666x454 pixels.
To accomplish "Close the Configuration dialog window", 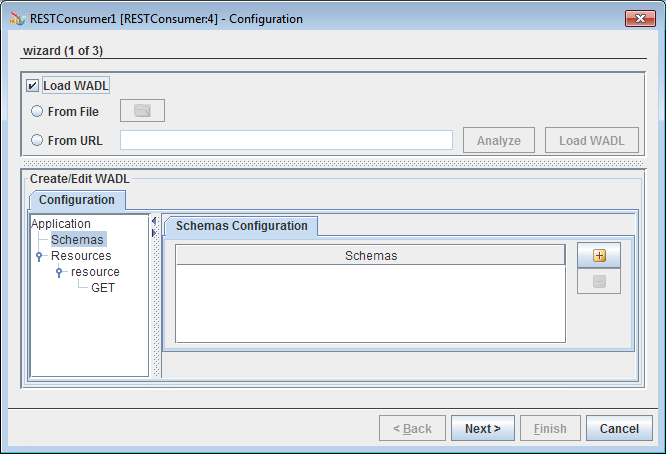I will pos(640,18).
